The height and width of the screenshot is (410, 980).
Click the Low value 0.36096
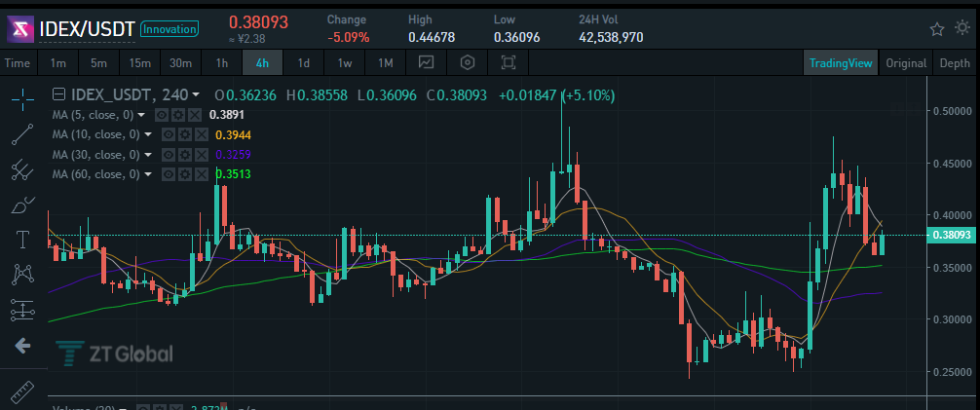point(517,38)
